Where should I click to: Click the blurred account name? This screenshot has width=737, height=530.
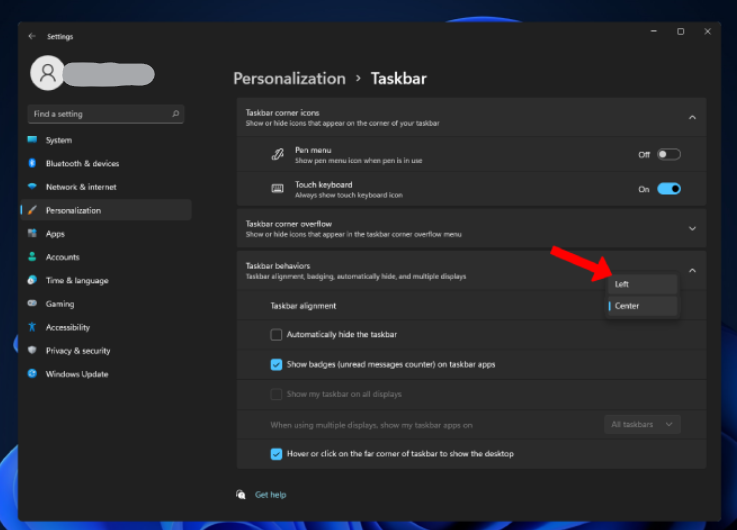[109, 74]
